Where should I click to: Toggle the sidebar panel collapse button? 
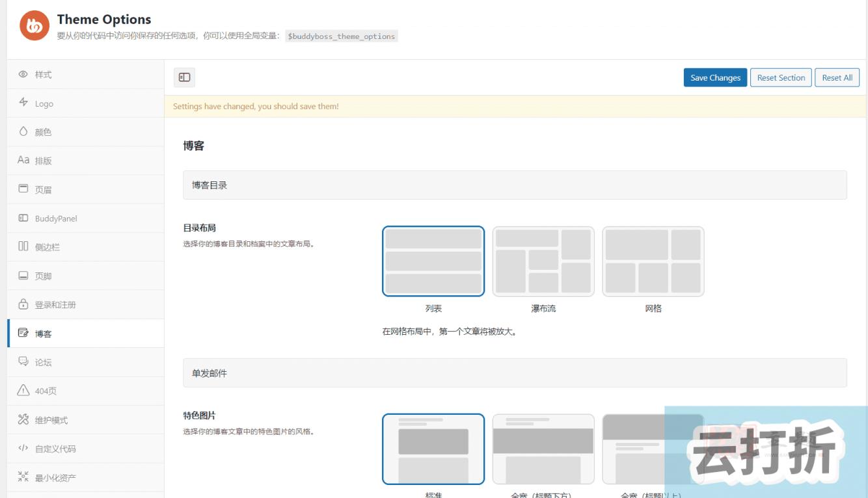184,77
